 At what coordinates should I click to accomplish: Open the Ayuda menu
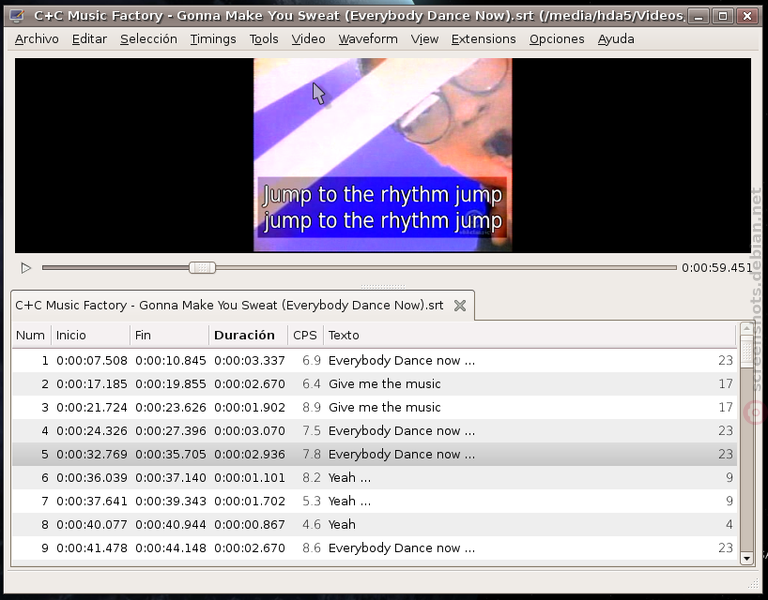tap(616, 39)
